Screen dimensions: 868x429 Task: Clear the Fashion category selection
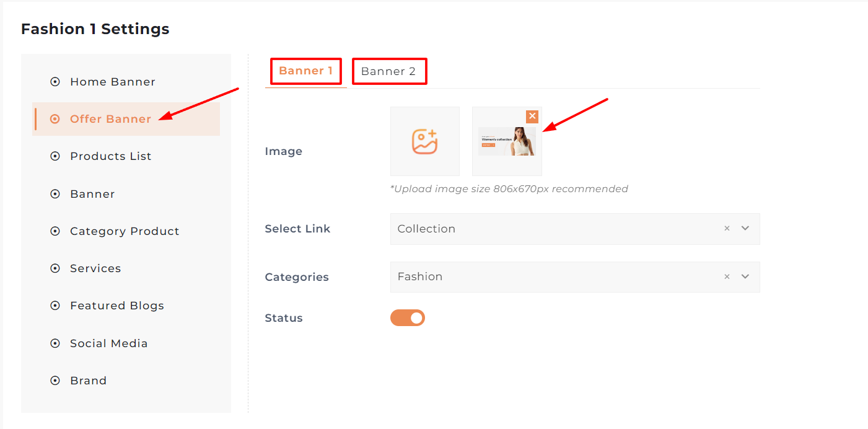coord(727,277)
